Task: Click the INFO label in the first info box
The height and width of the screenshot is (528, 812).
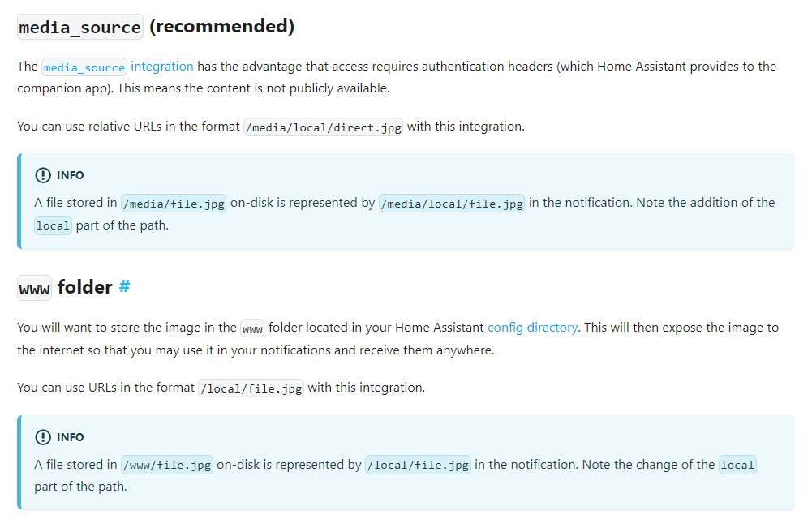Action: pos(71,175)
